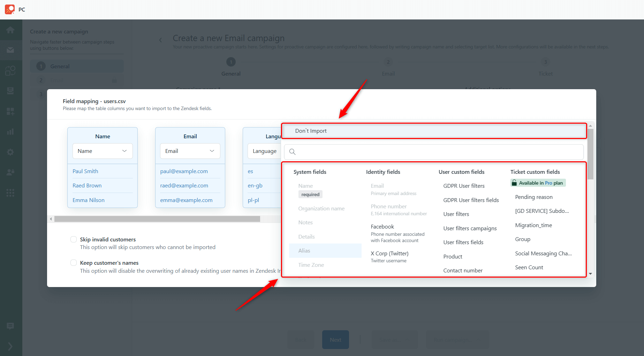Open General step in campaign sidebar
This screenshot has height=356, width=644.
click(77, 66)
